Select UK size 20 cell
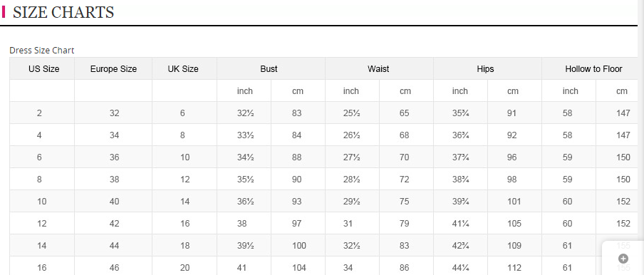 tap(185, 268)
